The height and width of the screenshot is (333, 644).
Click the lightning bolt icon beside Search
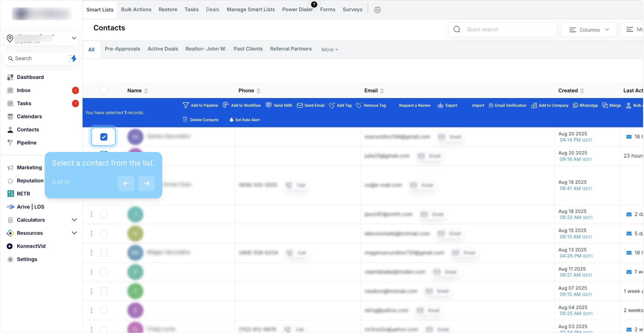tap(73, 58)
